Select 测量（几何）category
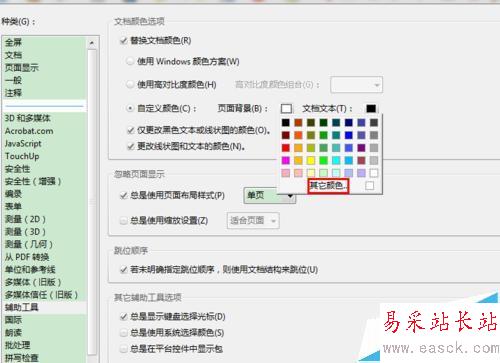This screenshot has height=363, width=500. 29,244
